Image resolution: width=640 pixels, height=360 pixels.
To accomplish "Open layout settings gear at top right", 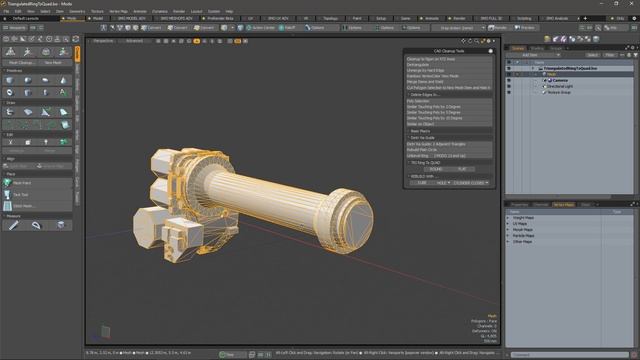I will coord(634,18).
